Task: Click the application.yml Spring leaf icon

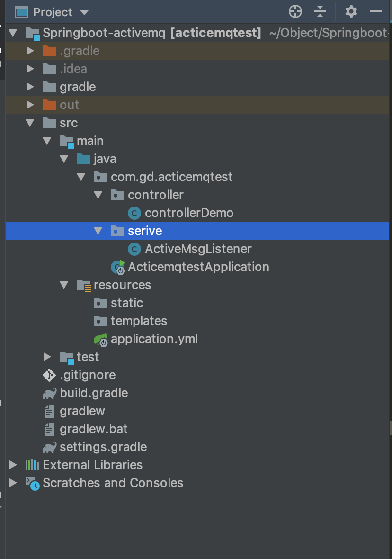Action: point(101,339)
